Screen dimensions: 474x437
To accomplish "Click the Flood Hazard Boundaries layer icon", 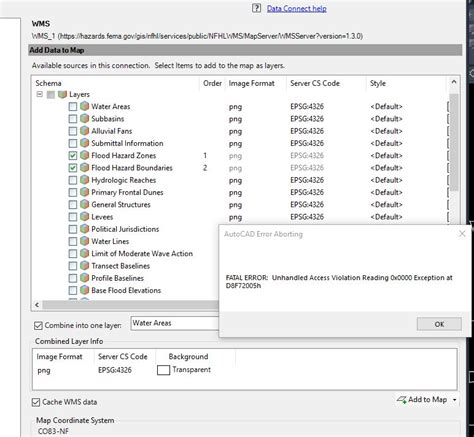I will pos(85,168).
